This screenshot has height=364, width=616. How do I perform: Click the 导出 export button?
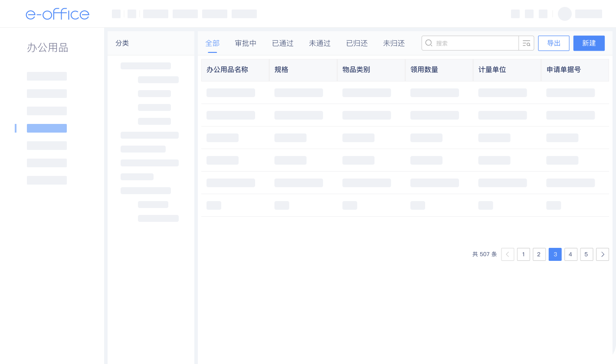click(x=554, y=43)
